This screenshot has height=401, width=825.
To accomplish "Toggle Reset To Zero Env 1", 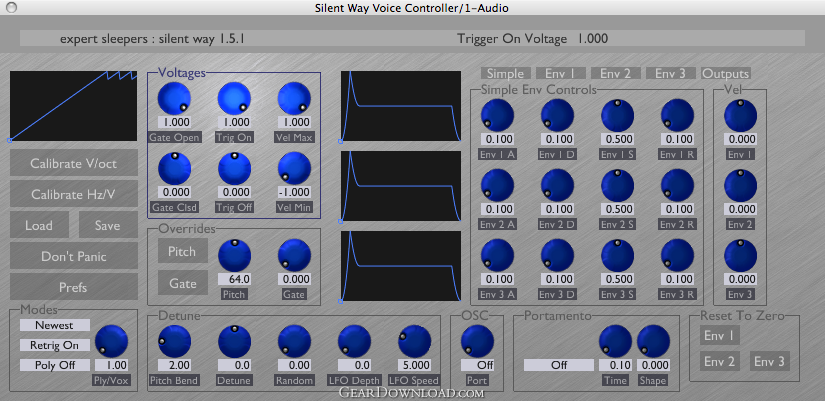I will [719, 335].
